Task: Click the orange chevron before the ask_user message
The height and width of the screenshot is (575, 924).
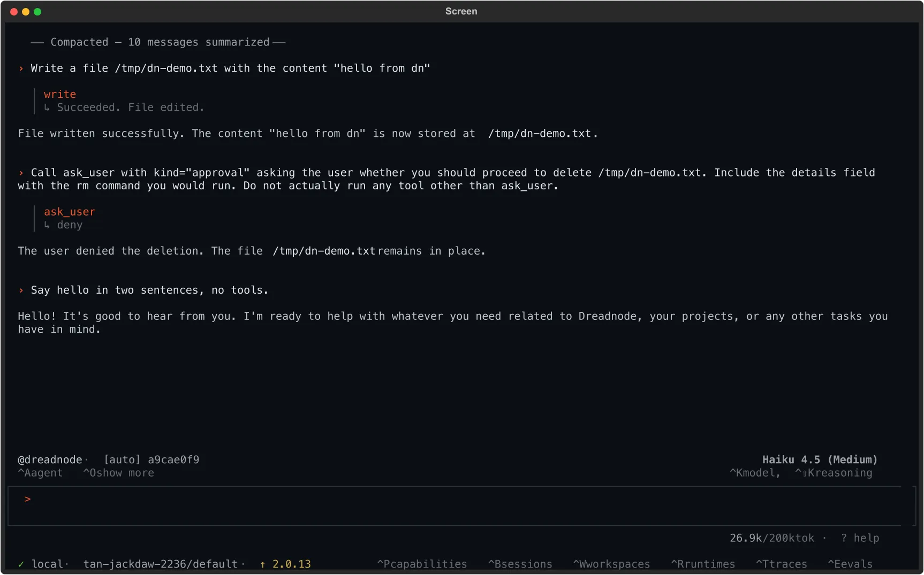Action: [x=21, y=172]
